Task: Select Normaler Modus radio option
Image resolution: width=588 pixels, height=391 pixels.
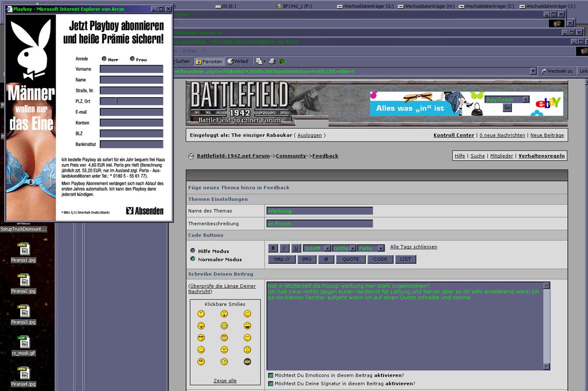Action: (193, 259)
